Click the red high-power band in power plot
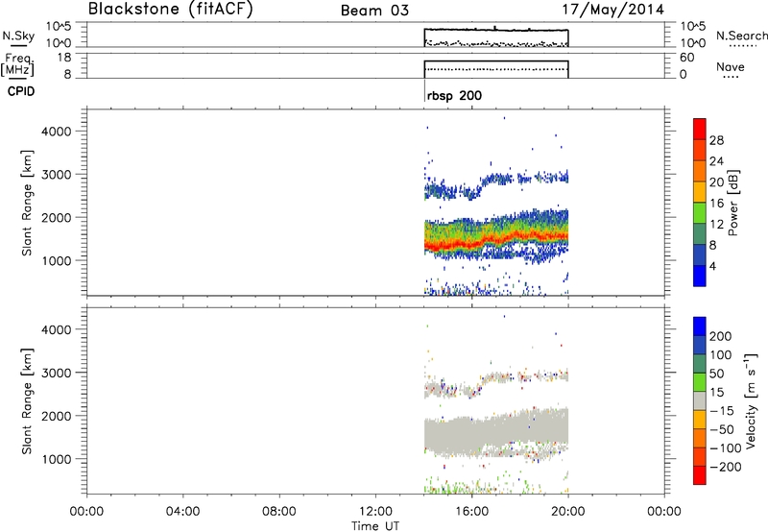The height and width of the screenshot is (532, 768). tap(495, 240)
